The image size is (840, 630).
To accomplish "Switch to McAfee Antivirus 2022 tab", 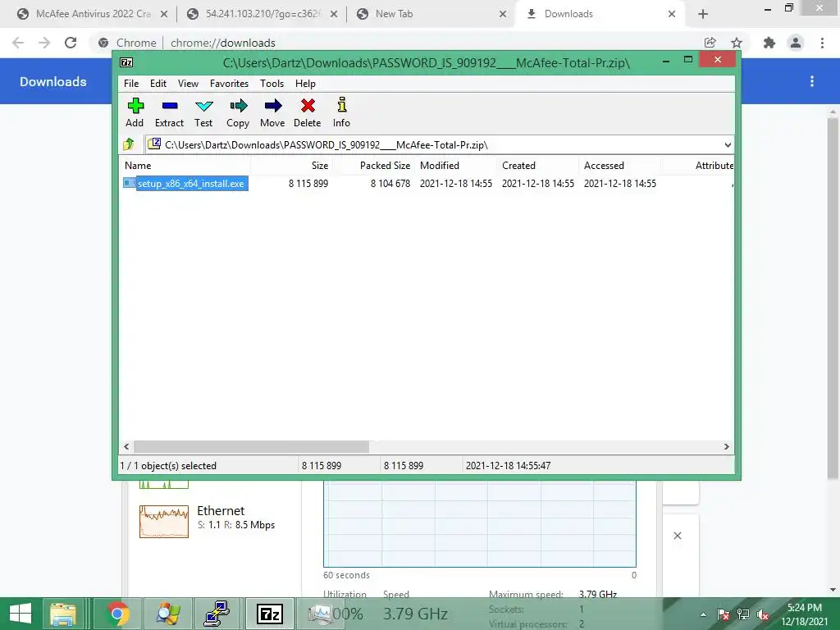I will pos(93,14).
